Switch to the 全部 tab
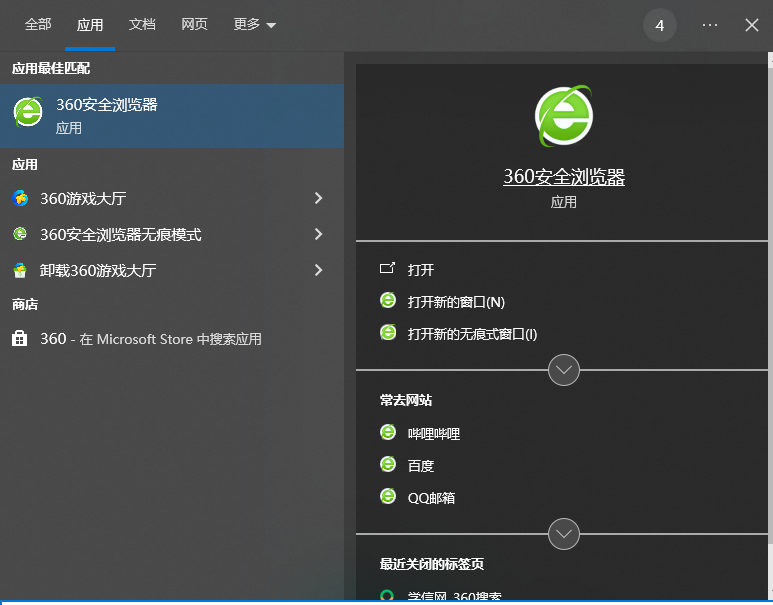The width and height of the screenshot is (773, 605). pyautogui.click(x=38, y=24)
